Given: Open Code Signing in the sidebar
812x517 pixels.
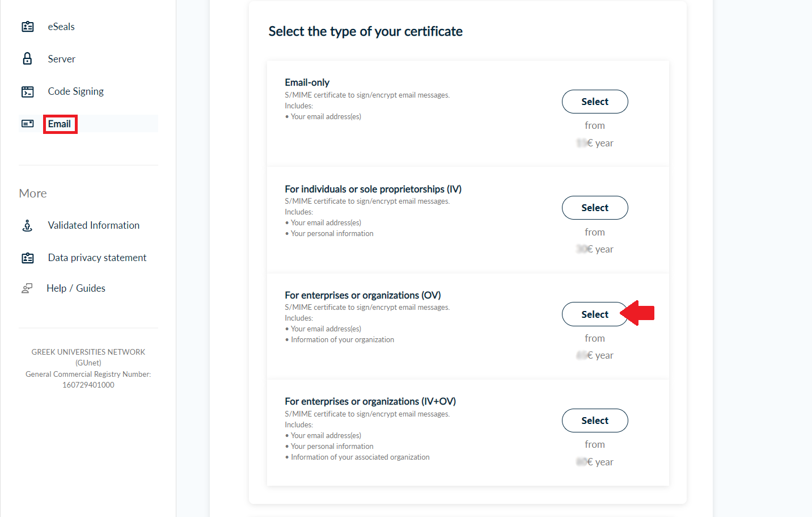Looking at the screenshot, I should pos(75,91).
